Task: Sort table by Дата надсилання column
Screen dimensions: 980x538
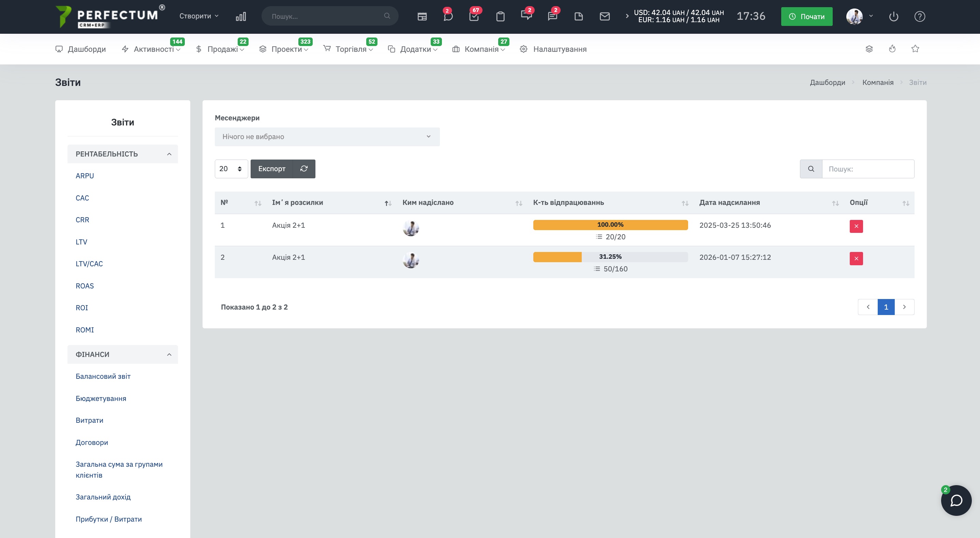Action: (x=729, y=203)
